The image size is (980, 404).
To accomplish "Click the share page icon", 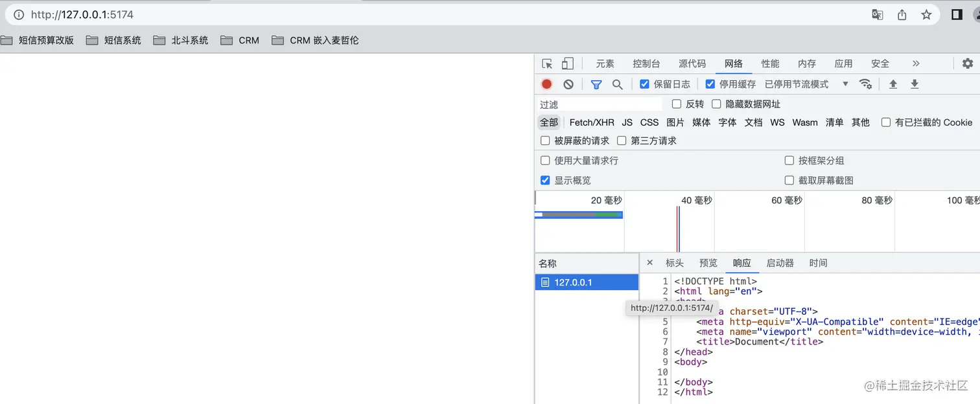I will 902,14.
